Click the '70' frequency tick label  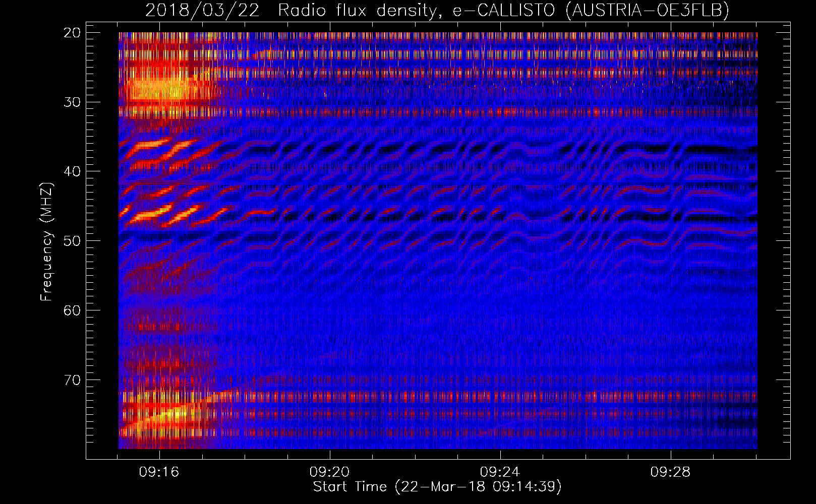(x=72, y=380)
